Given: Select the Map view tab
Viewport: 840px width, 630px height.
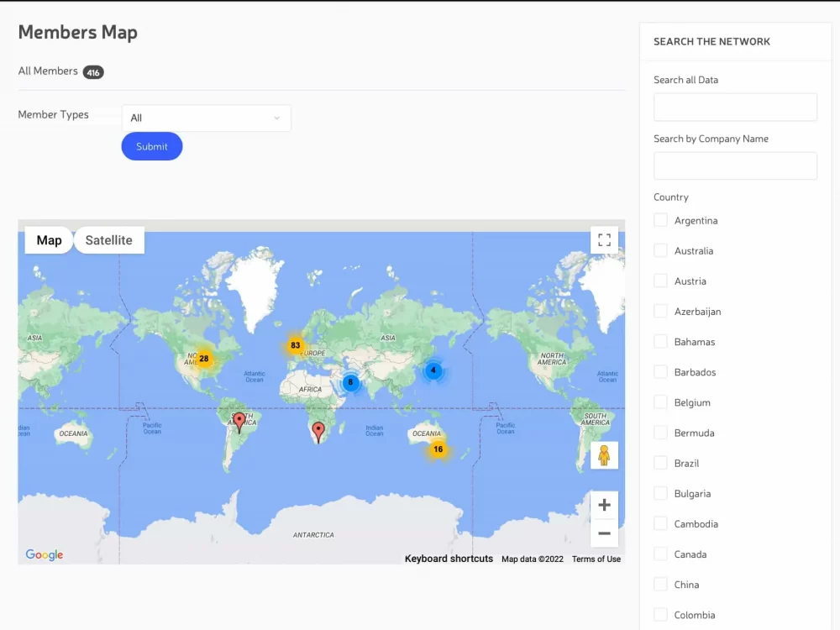Looking at the screenshot, I should pos(48,239).
